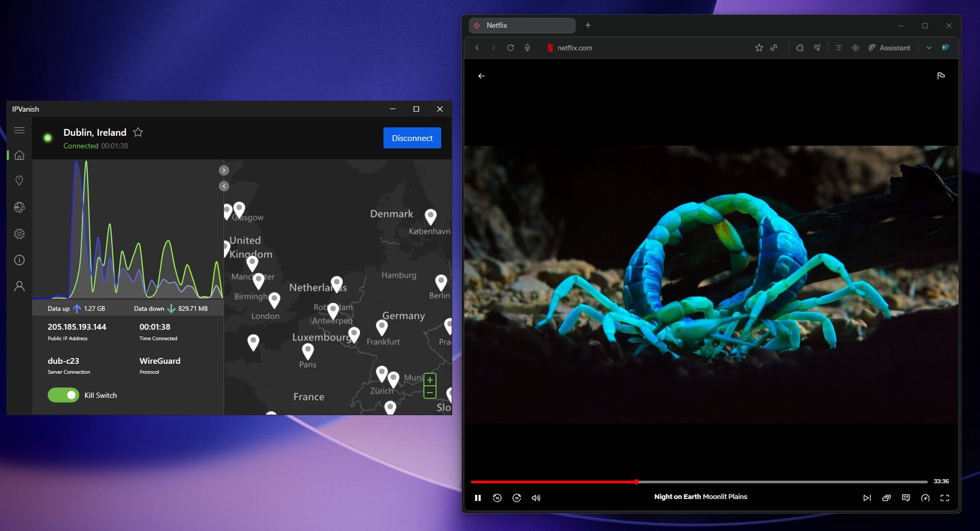Rewind Netflix video 10 seconds

click(x=497, y=498)
